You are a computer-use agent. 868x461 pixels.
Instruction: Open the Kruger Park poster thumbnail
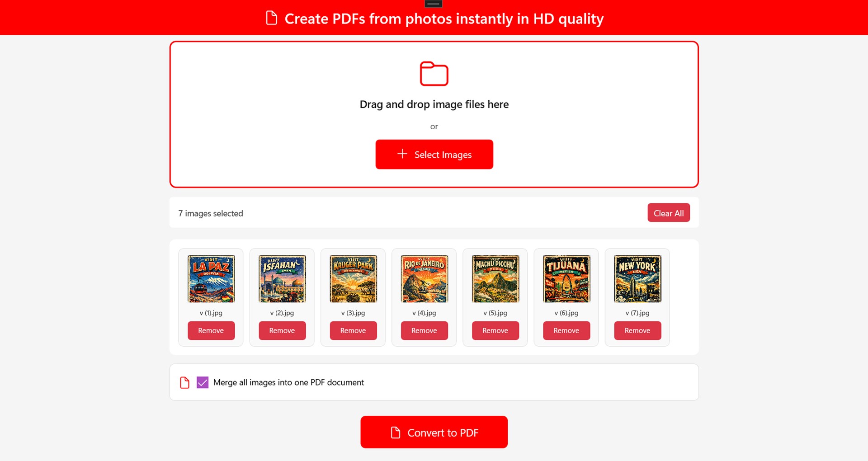point(354,279)
